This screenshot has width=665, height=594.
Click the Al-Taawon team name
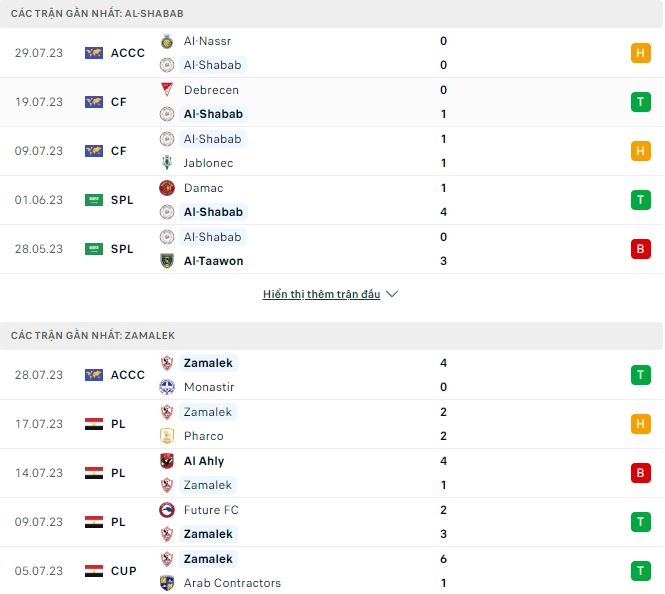[213, 261]
